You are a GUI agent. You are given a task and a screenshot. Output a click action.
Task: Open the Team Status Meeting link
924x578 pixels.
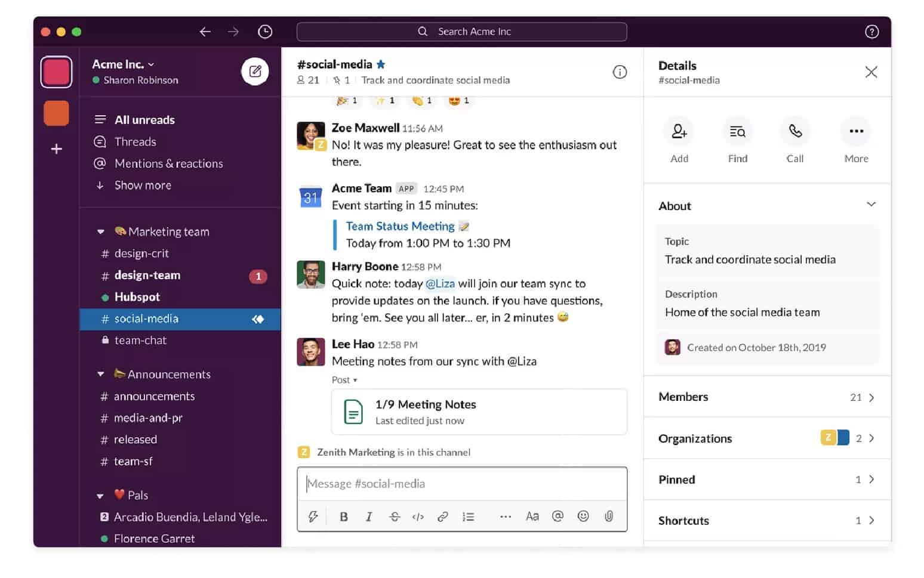pyautogui.click(x=400, y=226)
